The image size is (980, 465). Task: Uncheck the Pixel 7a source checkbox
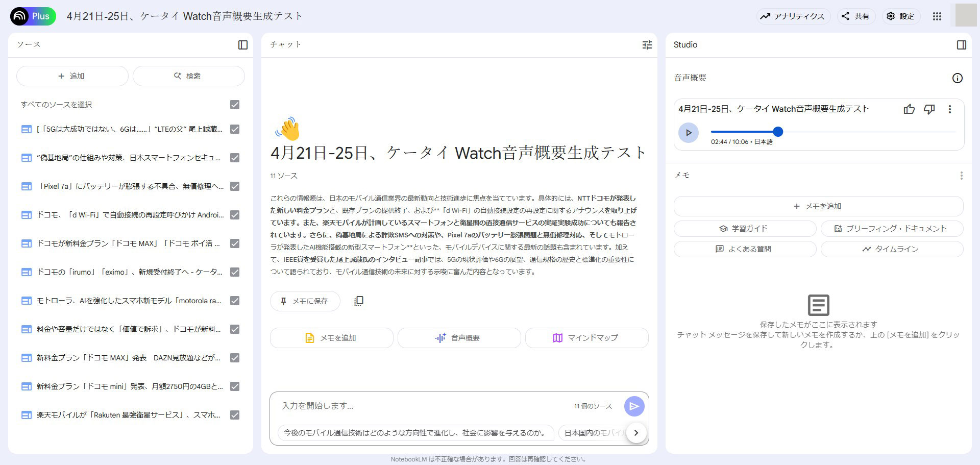pyautogui.click(x=235, y=186)
